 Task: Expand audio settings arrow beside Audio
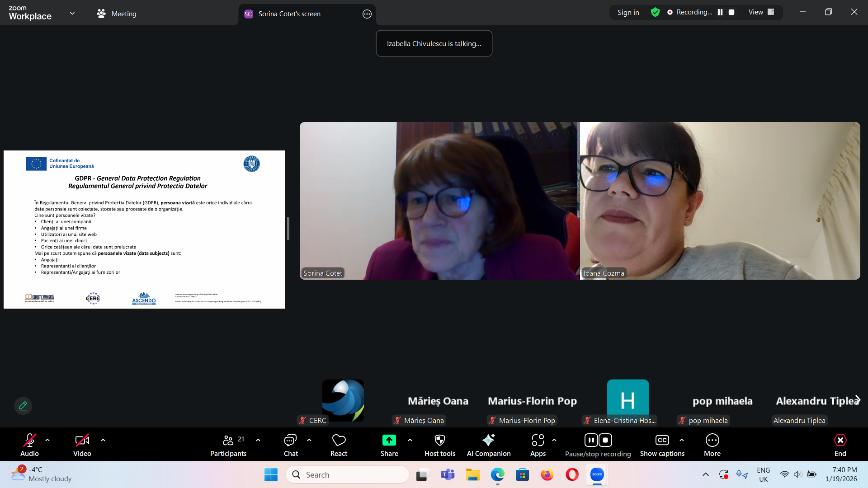pos(47,440)
